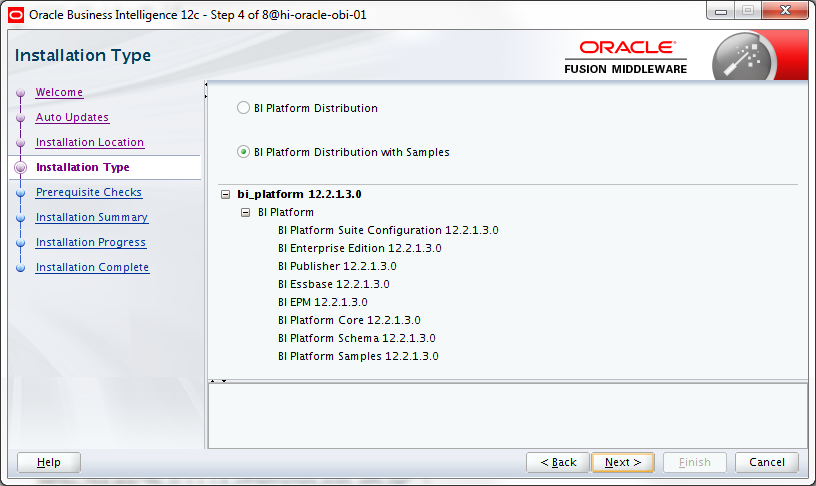Image resolution: width=816 pixels, height=486 pixels.
Task: Select BI Platform Distribution with Samples radio
Action: 243,152
